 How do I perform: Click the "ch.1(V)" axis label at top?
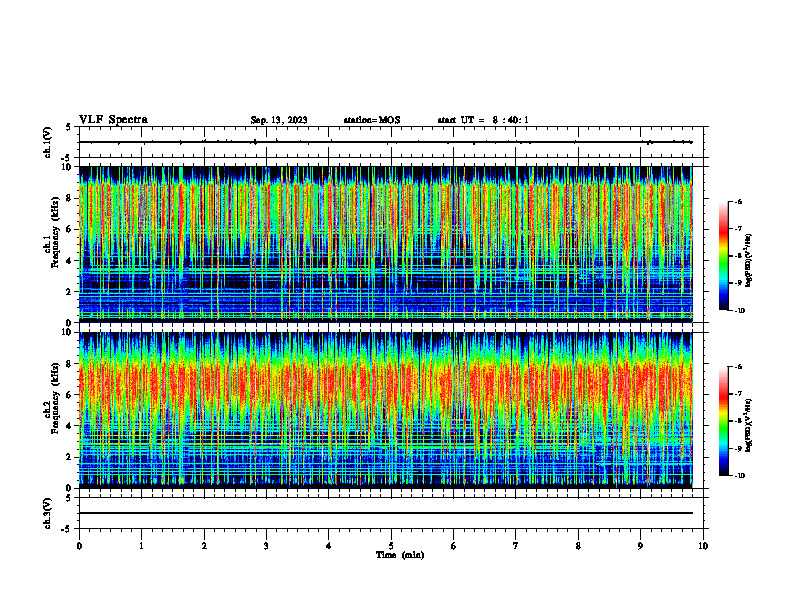coord(48,142)
